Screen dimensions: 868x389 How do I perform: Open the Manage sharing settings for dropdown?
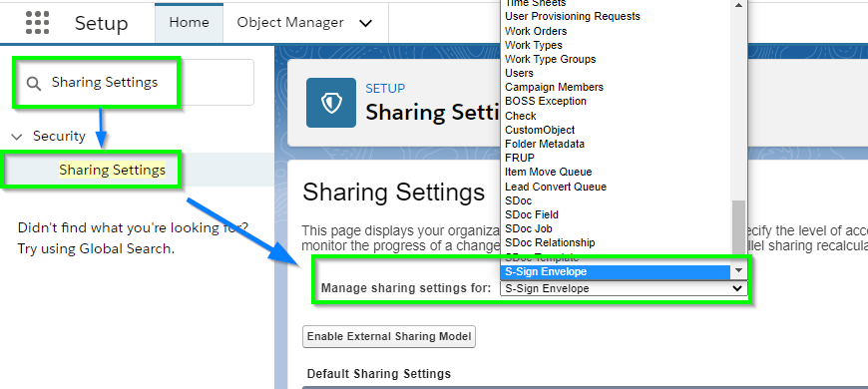pyautogui.click(x=624, y=288)
